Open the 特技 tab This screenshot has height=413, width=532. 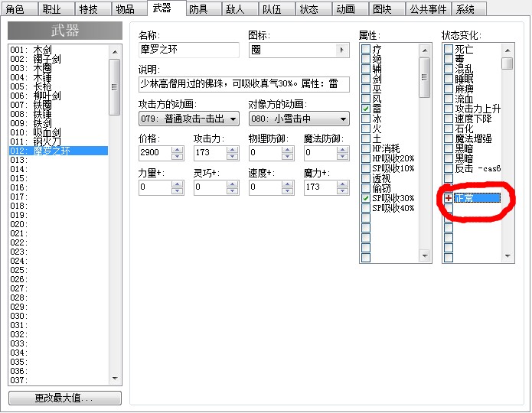click(93, 9)
